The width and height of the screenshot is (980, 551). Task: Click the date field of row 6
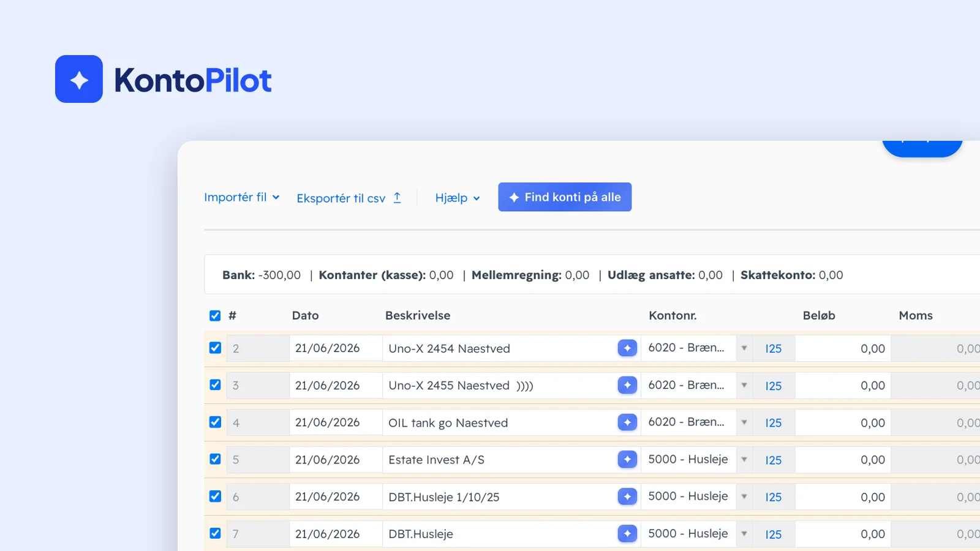tap(336, 497)
